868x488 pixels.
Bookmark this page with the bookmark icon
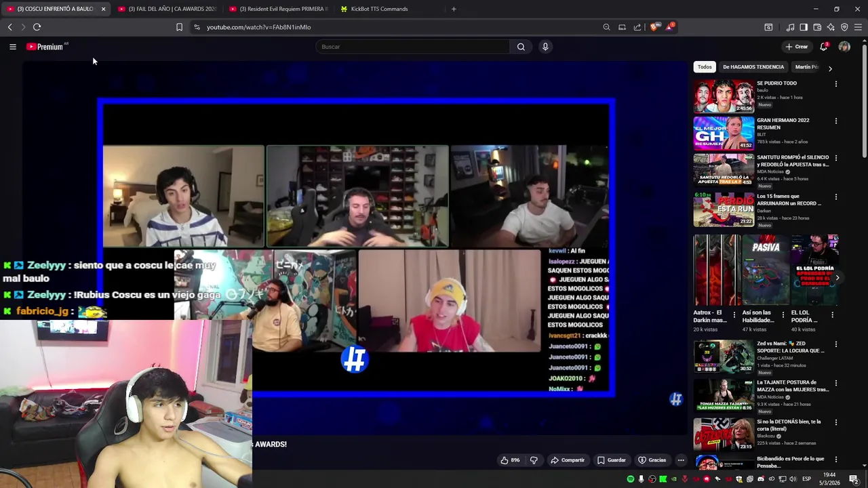point(179,27)
